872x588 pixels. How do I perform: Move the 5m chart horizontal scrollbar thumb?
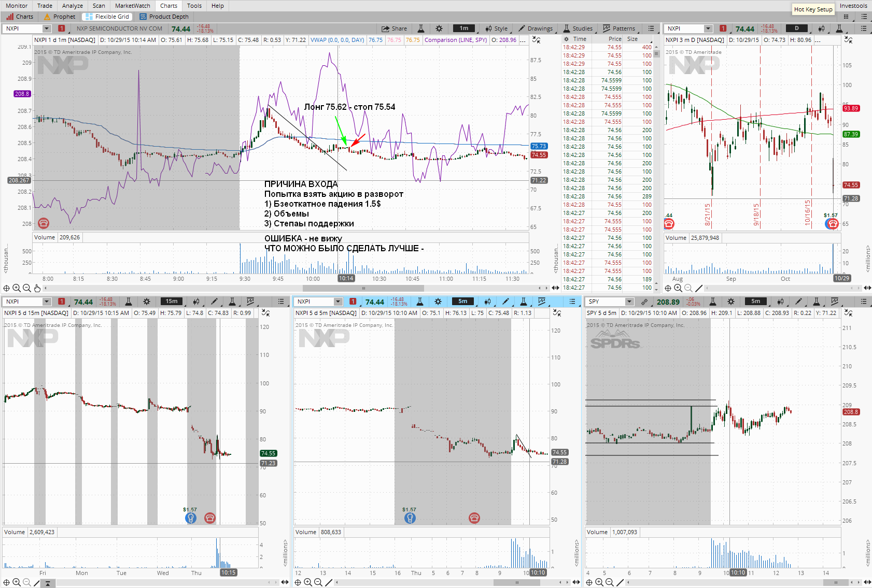[517, 582]
